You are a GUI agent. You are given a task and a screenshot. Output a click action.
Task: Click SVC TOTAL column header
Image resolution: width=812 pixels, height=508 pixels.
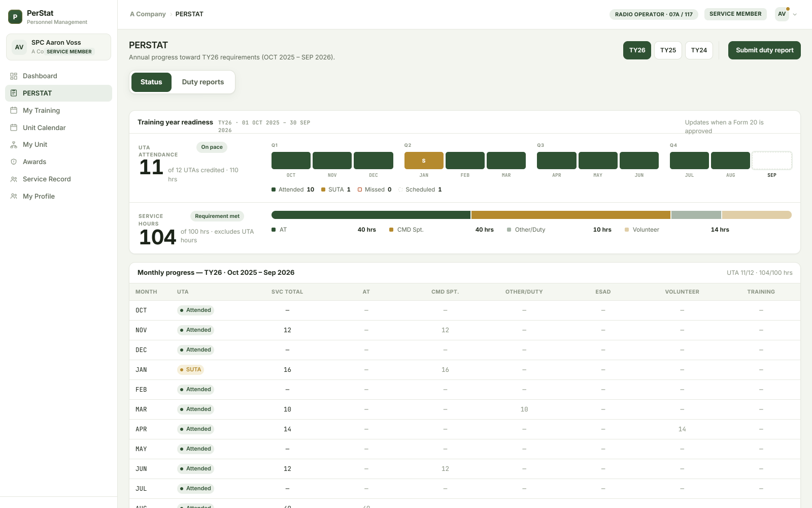287,292
